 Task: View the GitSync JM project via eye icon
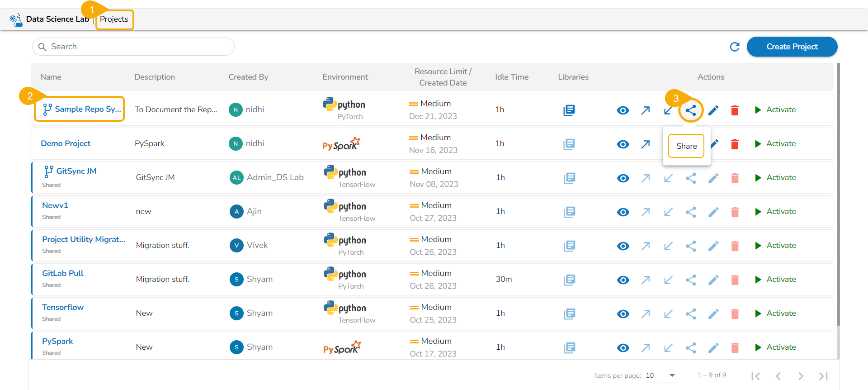coord(623,178)
